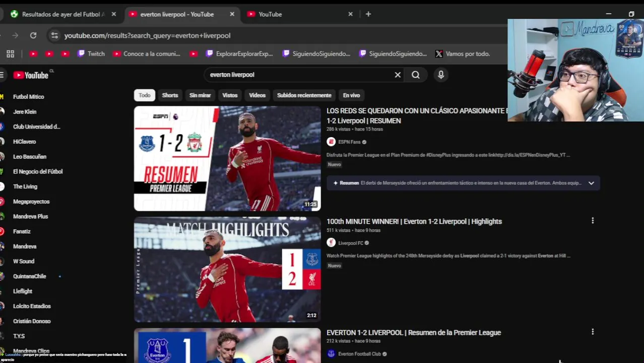The height and width of the screenshot is (363, 644).
Task: Go to Everton Football Club channel name
Action: click(x=359, y=354)
